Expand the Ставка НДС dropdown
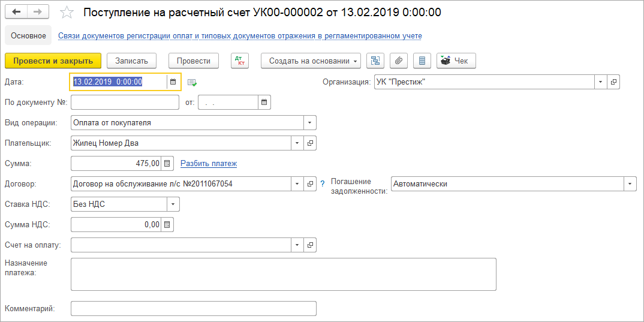 [x=173, y=204]
